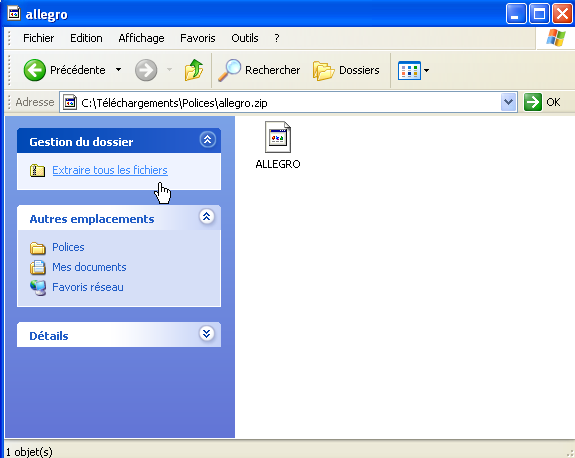Screen dimensions: 575x458
Task: Collapse the Autres emplacements panel
Action: 207,217
